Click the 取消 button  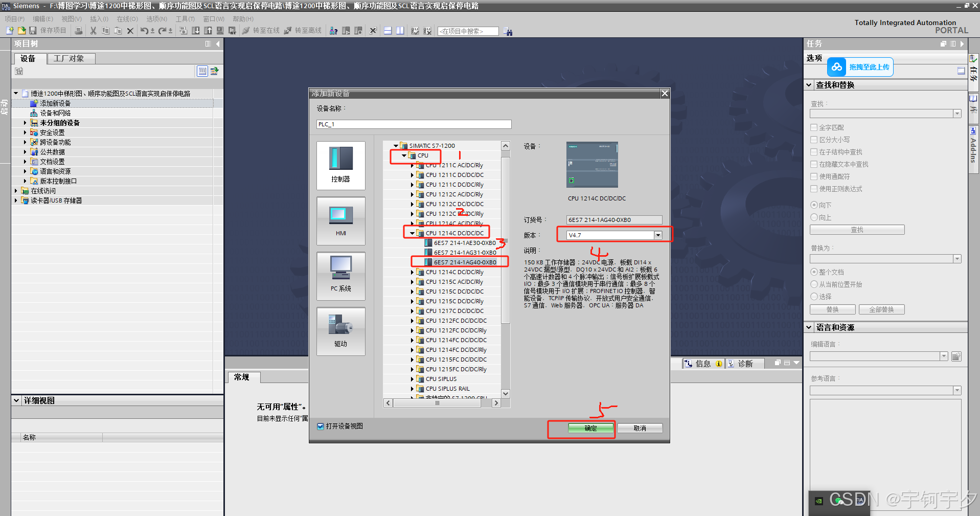pyautogui.click(x=640, y=428)
